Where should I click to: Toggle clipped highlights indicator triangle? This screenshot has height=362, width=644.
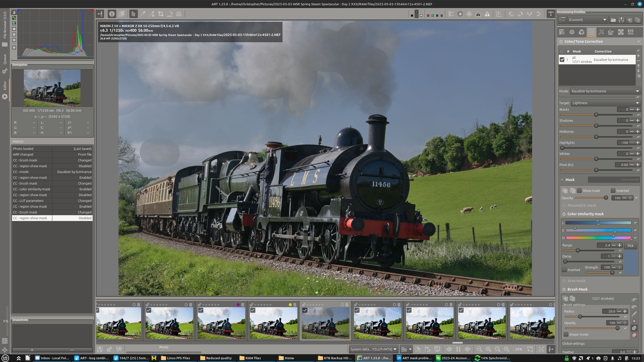pyautogui.click(x=487, y=14)
